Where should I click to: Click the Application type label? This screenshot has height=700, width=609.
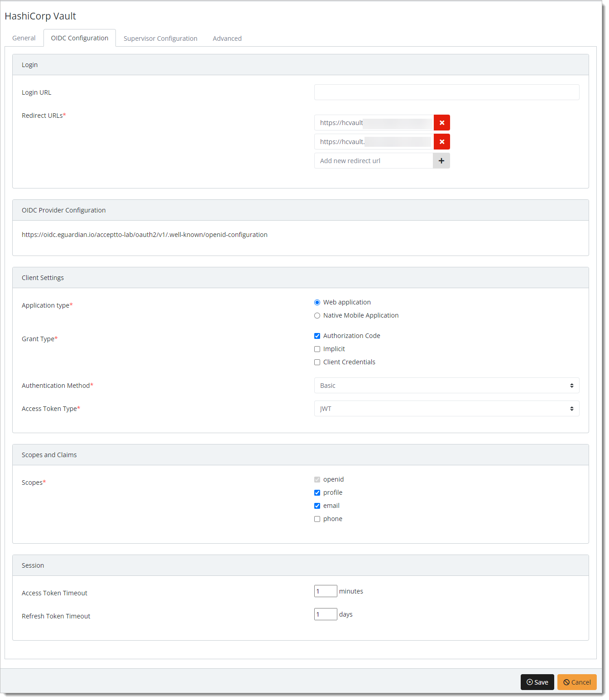coord(47,305)
